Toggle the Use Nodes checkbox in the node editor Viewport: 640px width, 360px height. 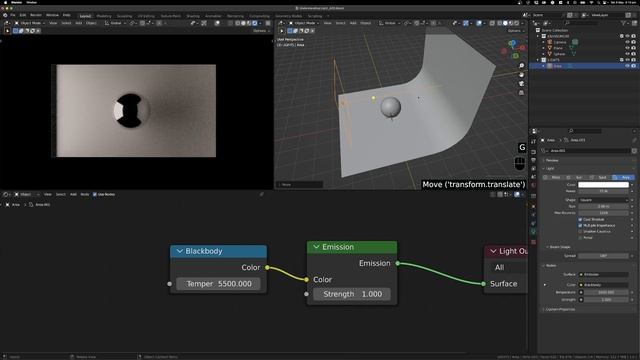point(95,194)
